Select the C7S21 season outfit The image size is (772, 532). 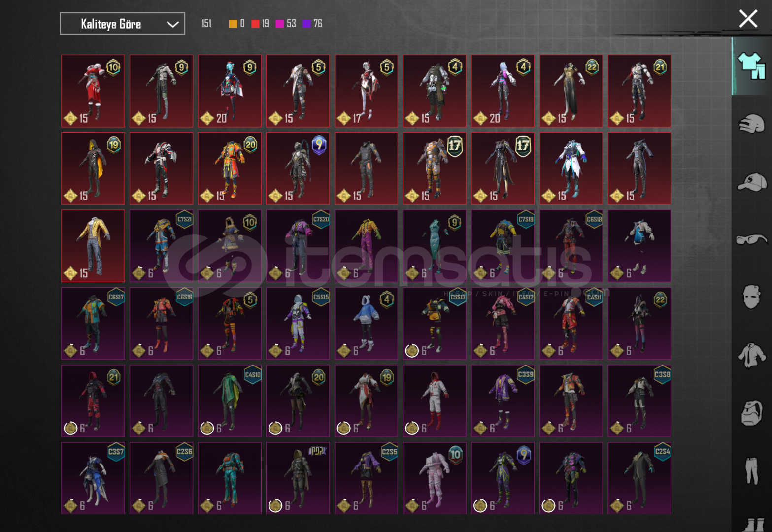pos(162,246)
